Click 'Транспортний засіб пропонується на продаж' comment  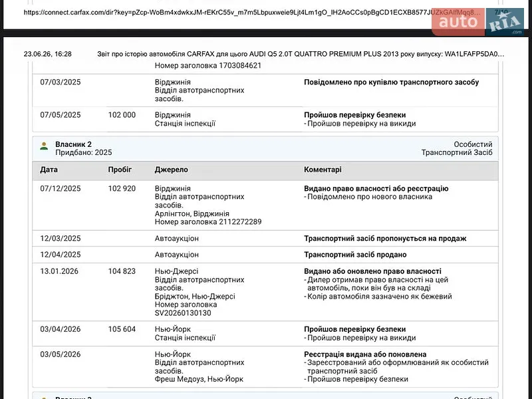[x=385, y=239]
